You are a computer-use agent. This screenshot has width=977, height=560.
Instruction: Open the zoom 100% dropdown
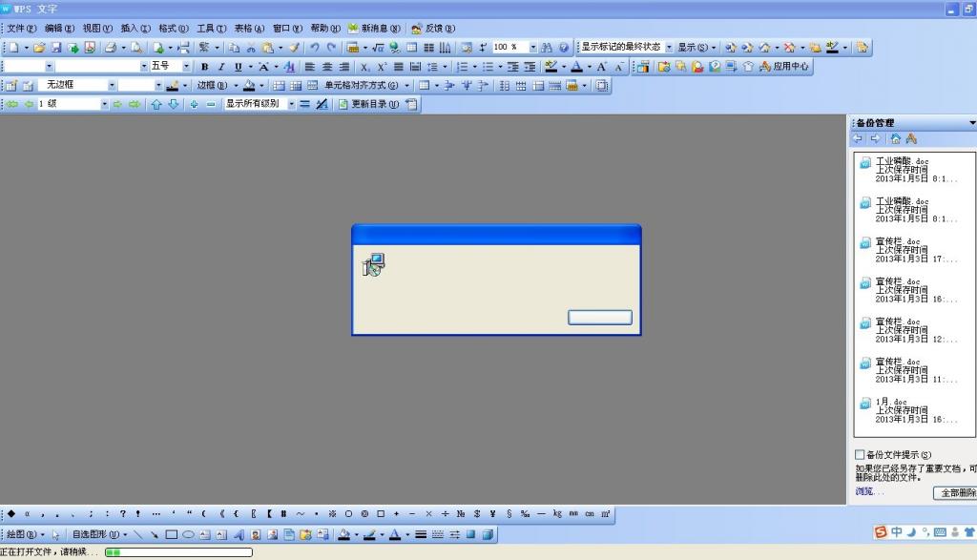[532, 48]
